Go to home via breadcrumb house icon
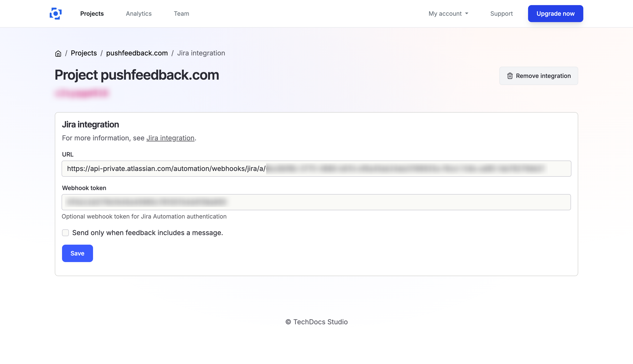The width and height of the screenshot is (633, 364). click(58, 53)
